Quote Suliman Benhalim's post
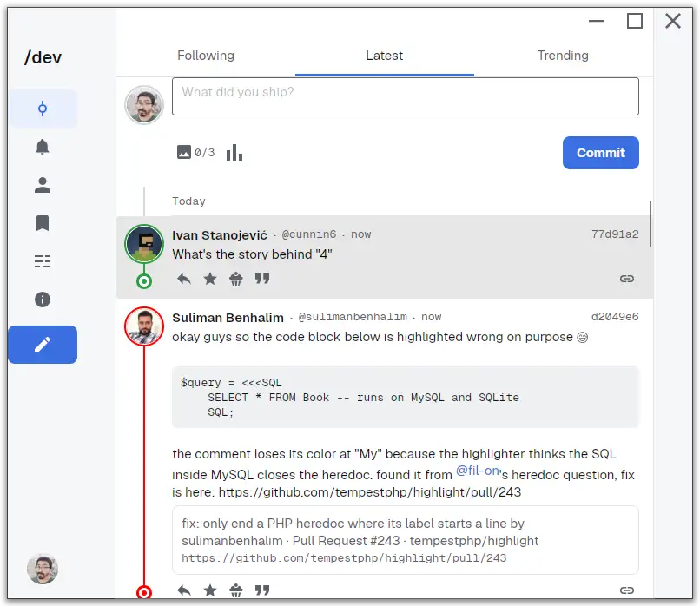The image size is (700, 606). click(262, 590)
